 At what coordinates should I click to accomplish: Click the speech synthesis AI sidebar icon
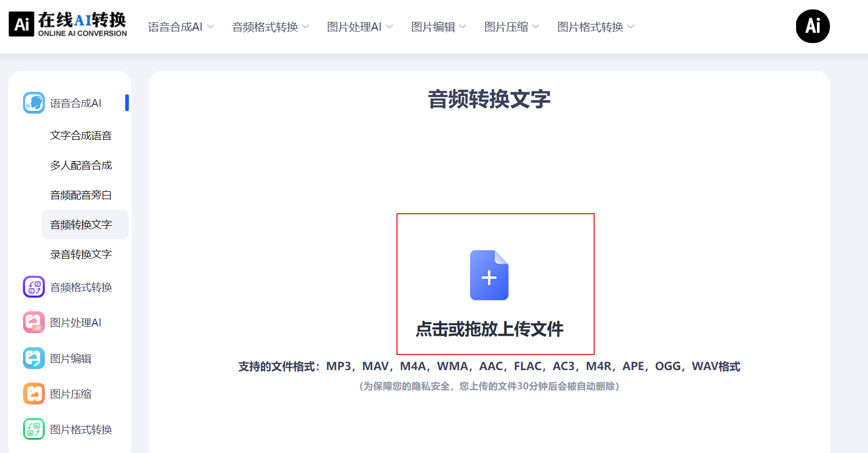tap(34, 103)
